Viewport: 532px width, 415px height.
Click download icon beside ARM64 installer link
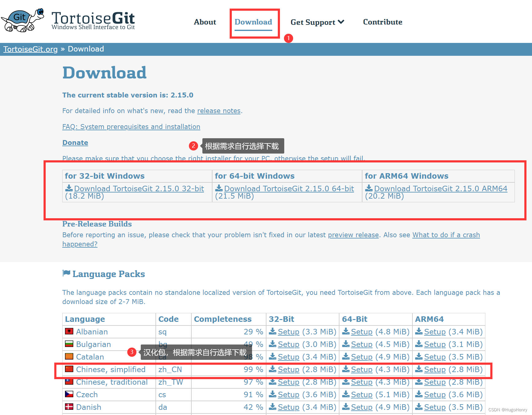pos(369,188)
